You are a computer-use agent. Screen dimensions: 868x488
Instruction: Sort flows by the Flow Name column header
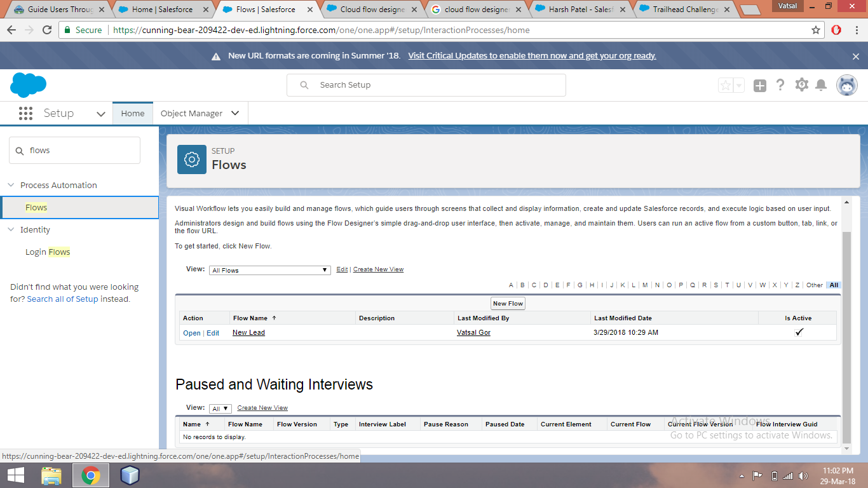(x=250, y=318)
